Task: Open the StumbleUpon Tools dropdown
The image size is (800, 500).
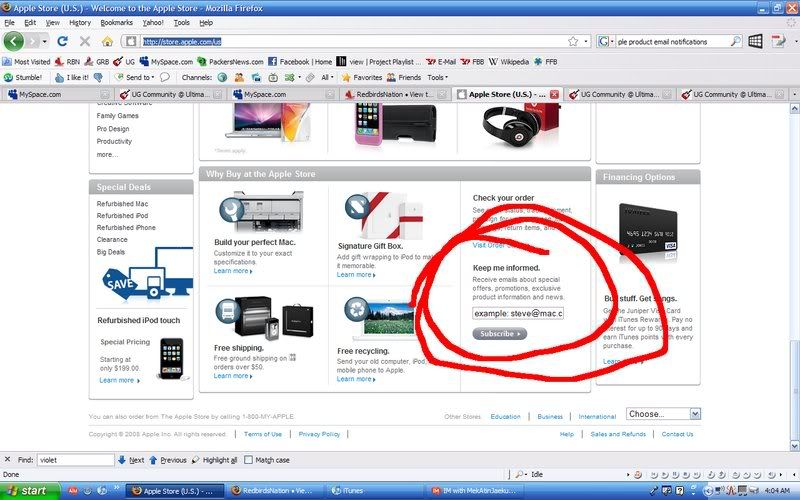Action: 438,78
